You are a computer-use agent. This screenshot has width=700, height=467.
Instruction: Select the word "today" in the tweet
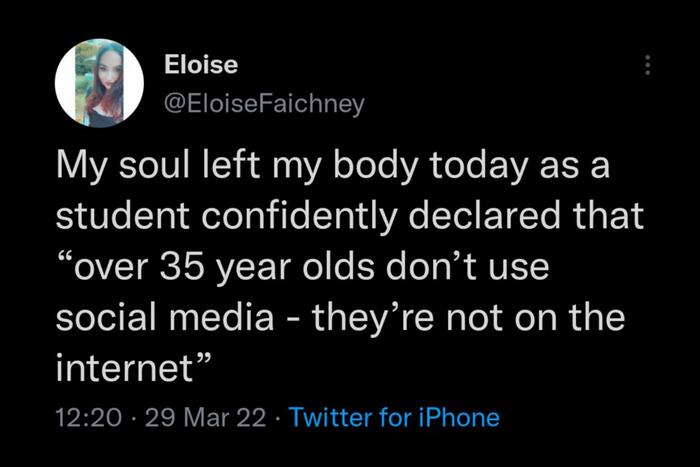(x=465, y=166)
